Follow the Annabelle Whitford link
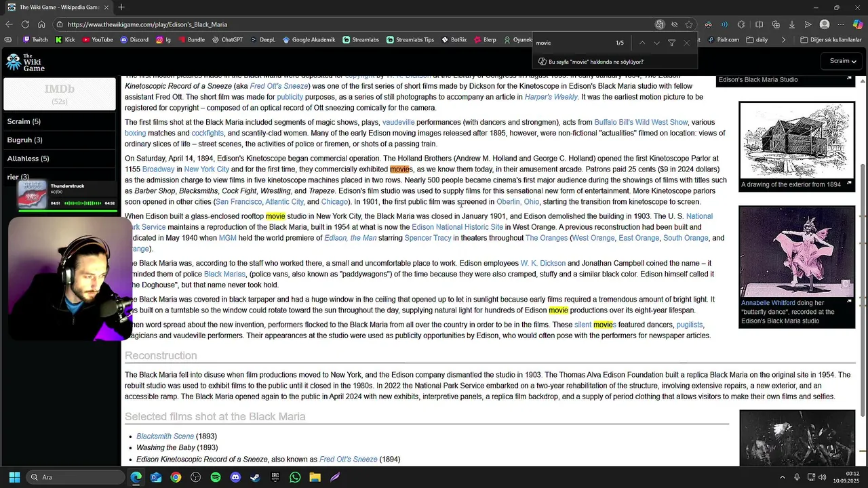This screenshot has width=868, height=488. pos(768,304)
